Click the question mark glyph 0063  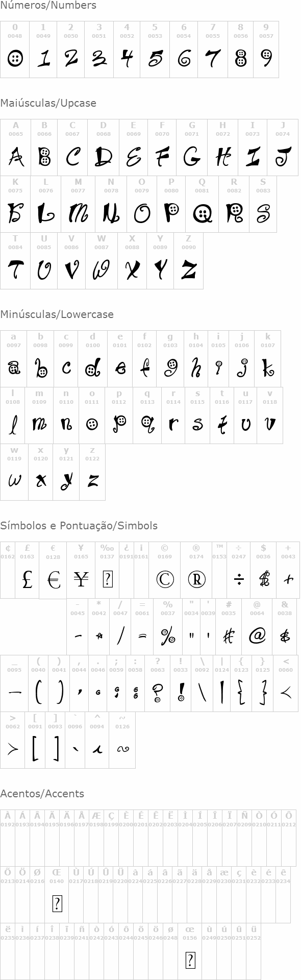[x=158, y=693]
